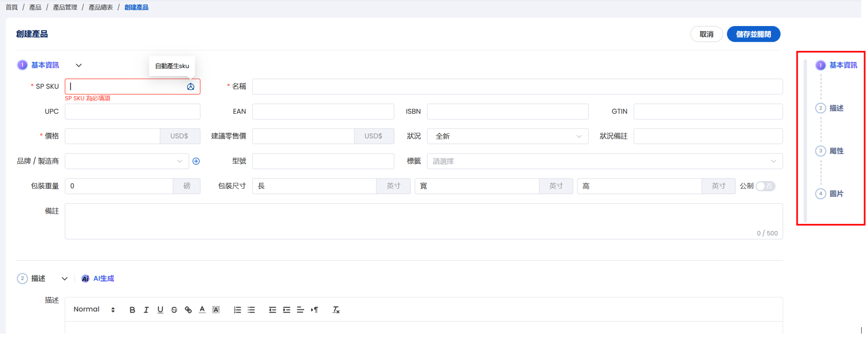Click the GTIN input field
Screen dimensions: 868x338
pyautogui.click(x=708, y=111)
